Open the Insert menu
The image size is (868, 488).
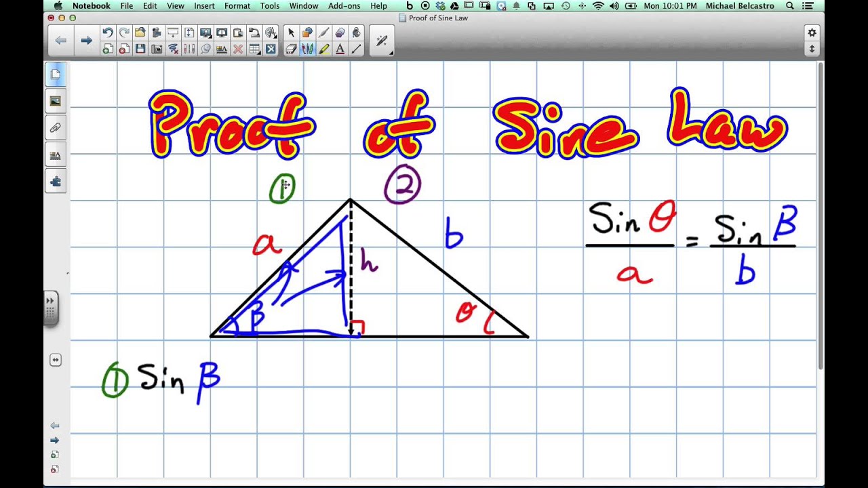205,6
